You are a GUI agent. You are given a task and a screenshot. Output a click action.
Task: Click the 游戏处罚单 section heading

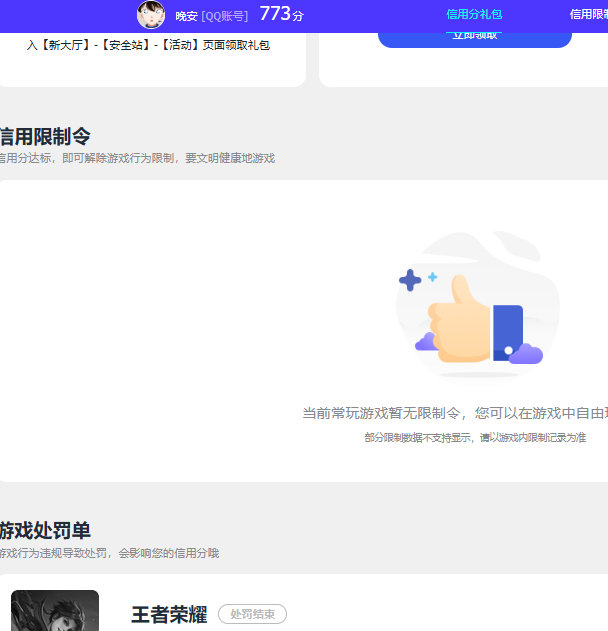(45, 530)
